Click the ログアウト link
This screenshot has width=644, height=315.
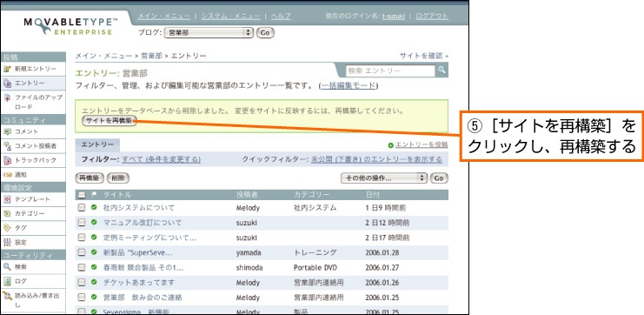coord(432,16)
